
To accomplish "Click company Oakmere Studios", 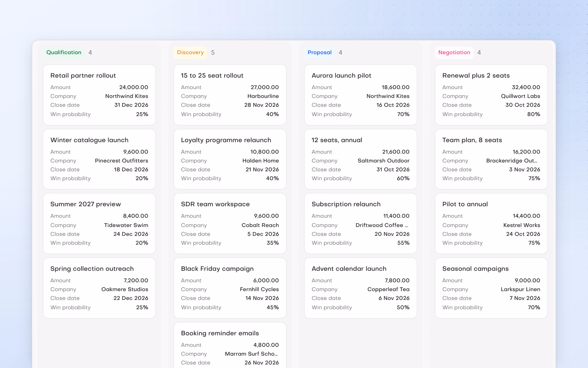I will tap(125, 289).
